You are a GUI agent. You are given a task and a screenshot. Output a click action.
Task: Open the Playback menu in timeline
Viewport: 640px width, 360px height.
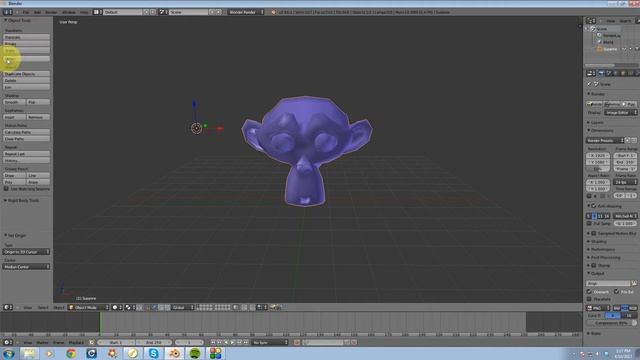(76, 342)
